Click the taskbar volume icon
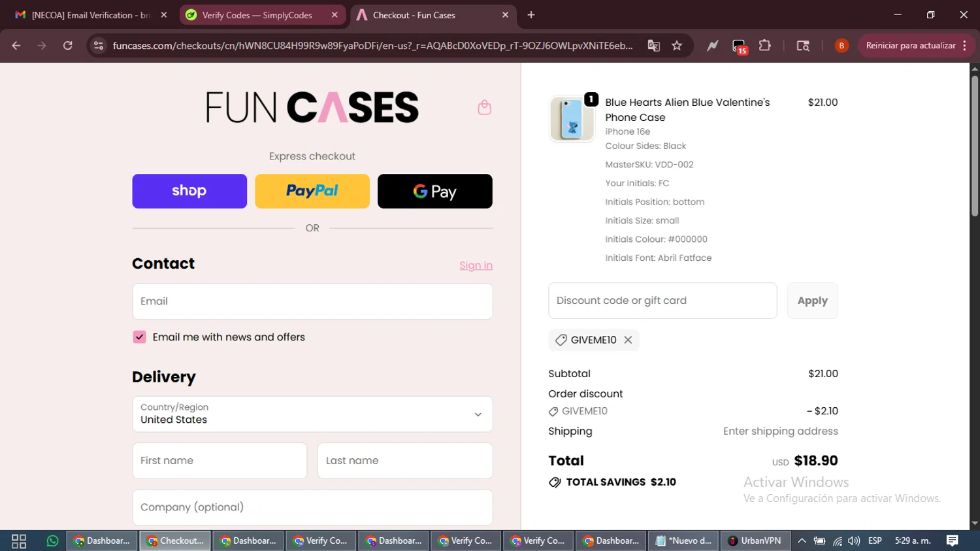Viewport: 980px width, 551px height. point(854,541)
